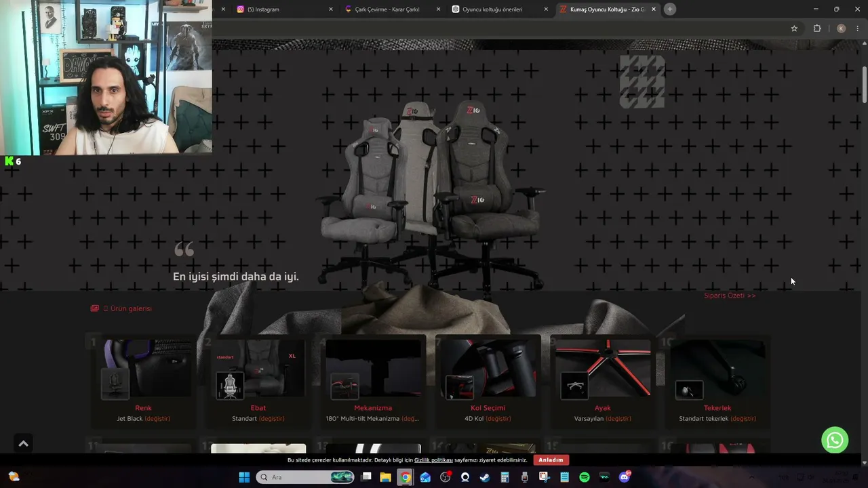Click değiştir beside 4D Kol
The image size is (868, 488).
498,419
